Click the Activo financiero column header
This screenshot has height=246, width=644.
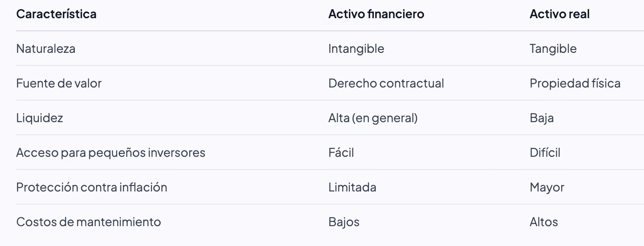click(x=376, y=14)
